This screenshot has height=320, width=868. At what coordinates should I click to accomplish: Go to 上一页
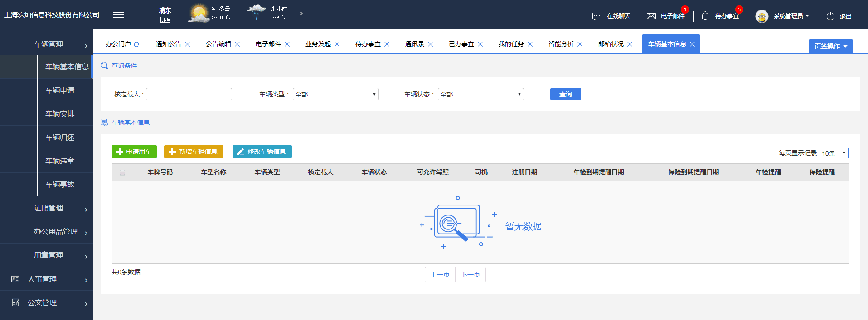(x=440, y=275)
